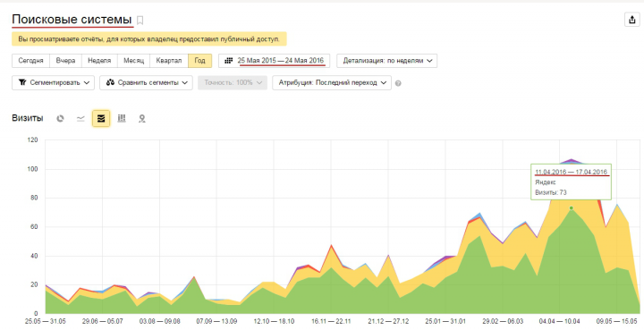
Task: Click the x-axis label 16.11 — 22.11
Action: 331,321
